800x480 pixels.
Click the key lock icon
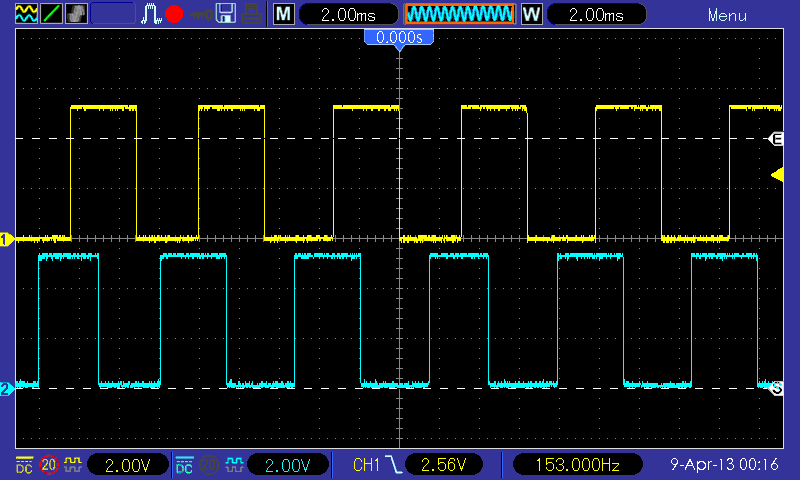pos(200,14)
